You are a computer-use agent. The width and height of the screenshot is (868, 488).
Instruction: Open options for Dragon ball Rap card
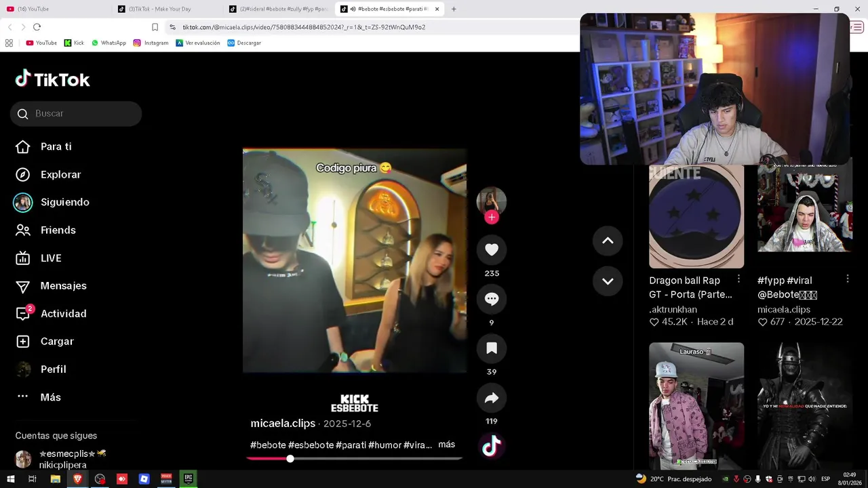[739, 279]
